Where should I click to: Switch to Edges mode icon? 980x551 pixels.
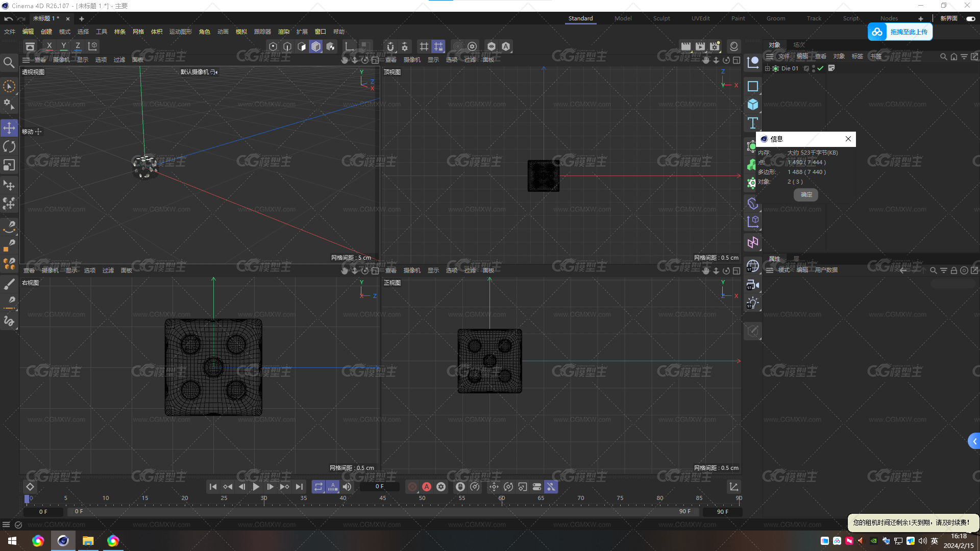click(x=287, y=46)
